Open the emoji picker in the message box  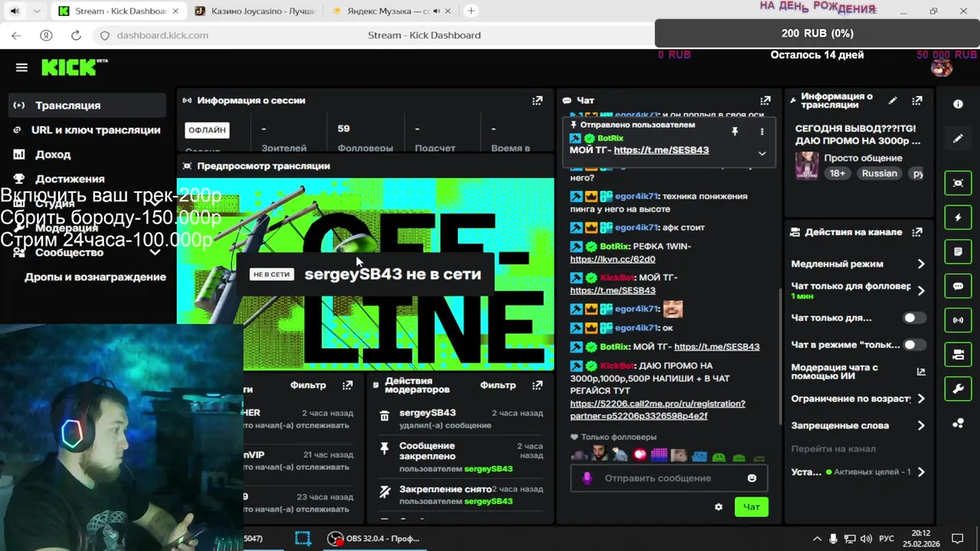coord(752,478)
